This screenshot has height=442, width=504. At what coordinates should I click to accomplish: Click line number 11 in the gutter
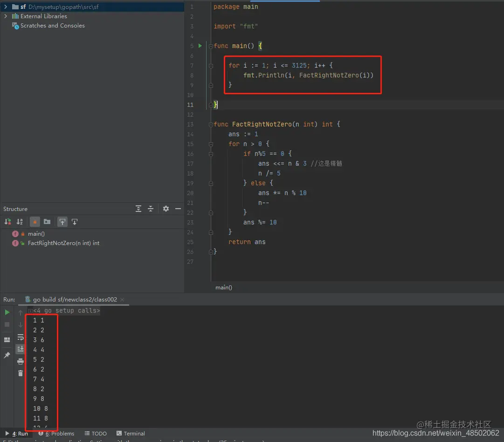190,105
